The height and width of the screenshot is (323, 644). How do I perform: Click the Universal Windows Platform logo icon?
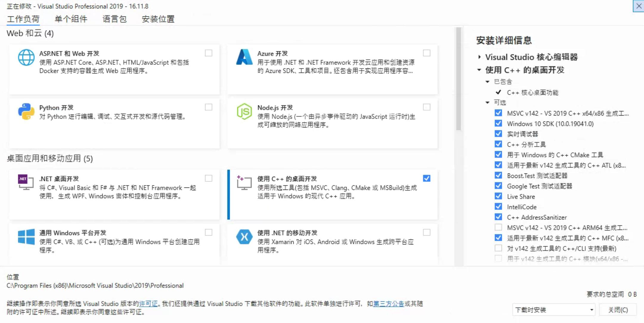[x=26, y=237]
